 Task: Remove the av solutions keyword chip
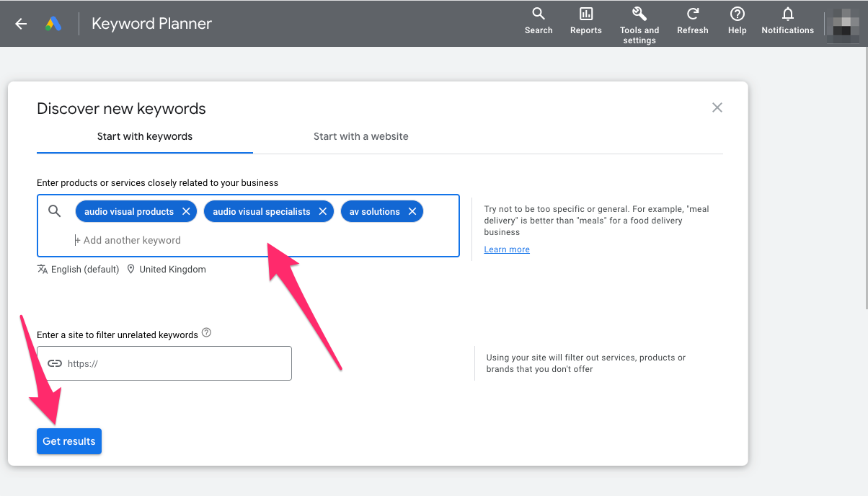412,211
